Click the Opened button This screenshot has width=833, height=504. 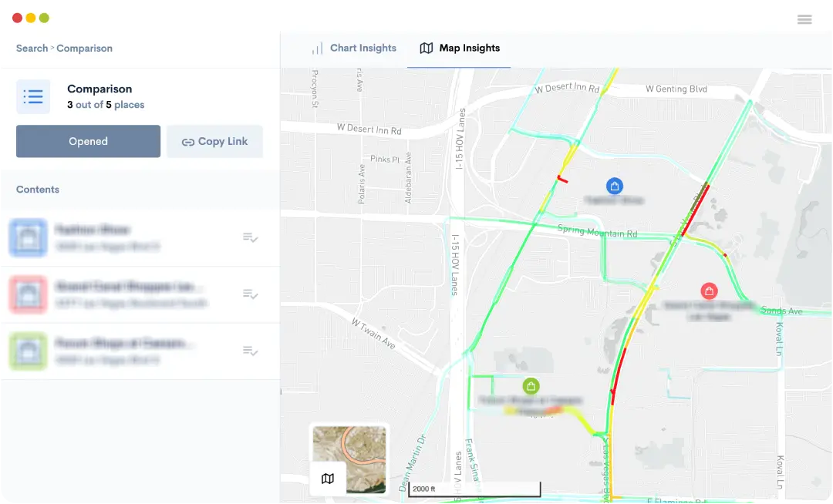[88, 141]
